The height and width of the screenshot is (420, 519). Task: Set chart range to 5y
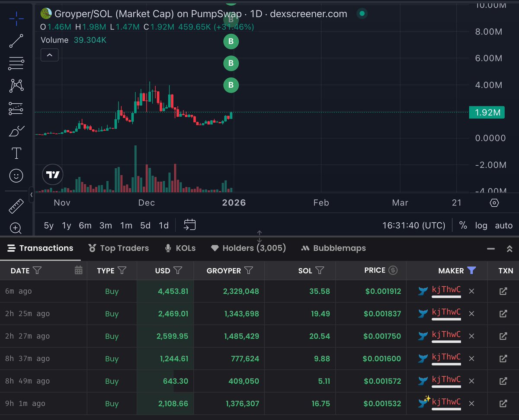tap(49, 225)
